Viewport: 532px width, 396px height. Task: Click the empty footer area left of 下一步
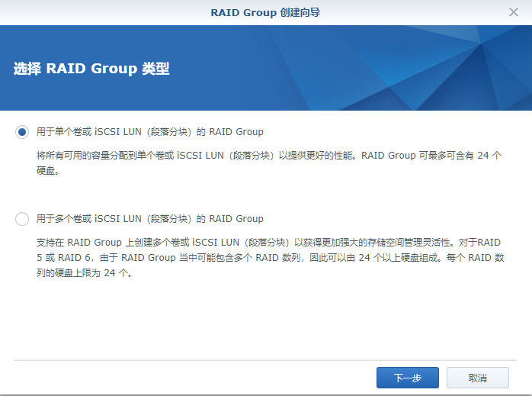[191, 378]
